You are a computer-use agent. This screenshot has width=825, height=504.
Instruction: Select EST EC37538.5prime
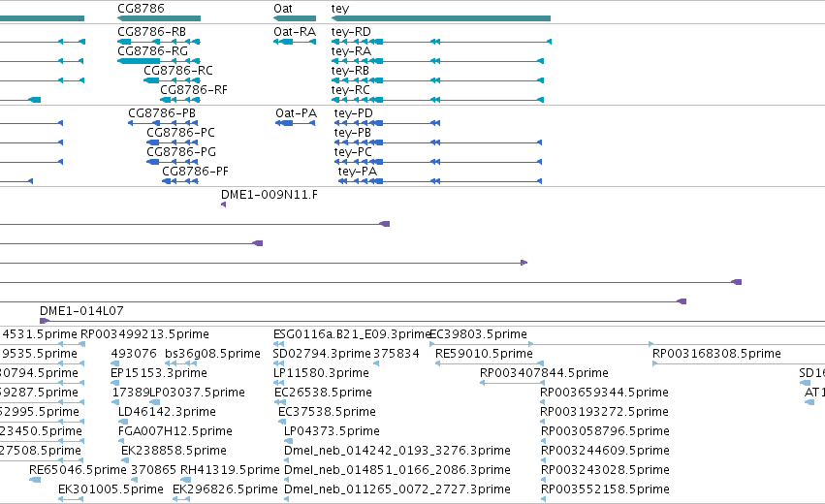pyautogui.click(x=282, y=422)
